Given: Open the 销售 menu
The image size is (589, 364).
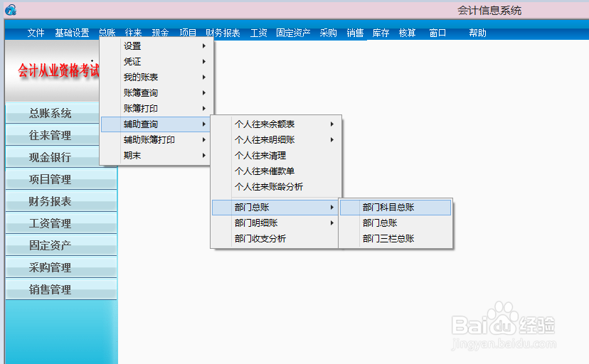Looking at the screenshot, I should click(x=355, y=33).
